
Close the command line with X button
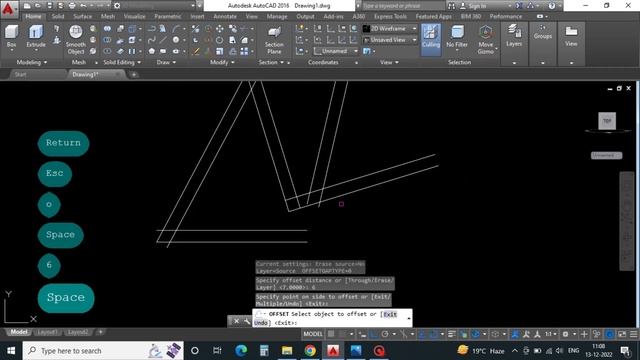tap(236, 321)
